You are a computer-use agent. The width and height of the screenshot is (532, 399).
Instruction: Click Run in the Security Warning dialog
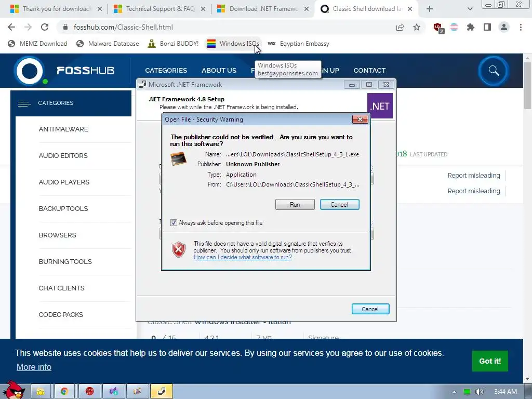pyautogui.click(x=295, y=205)
